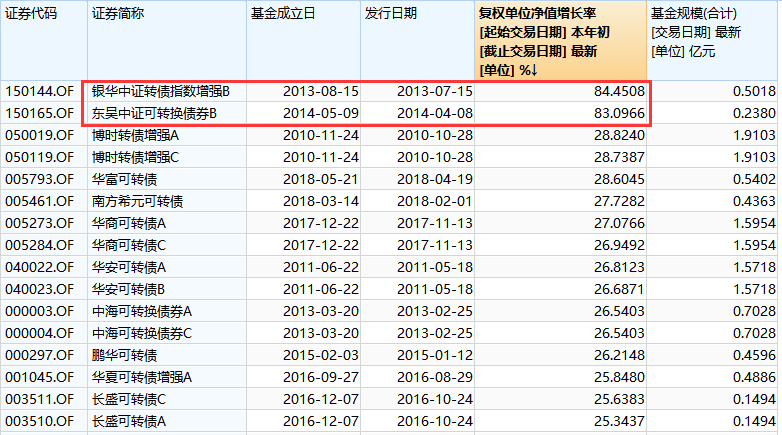The height and width of the screenshot is (435, 782).
Task: Click growth rate value 28.6045
Action: coord(619,179)
